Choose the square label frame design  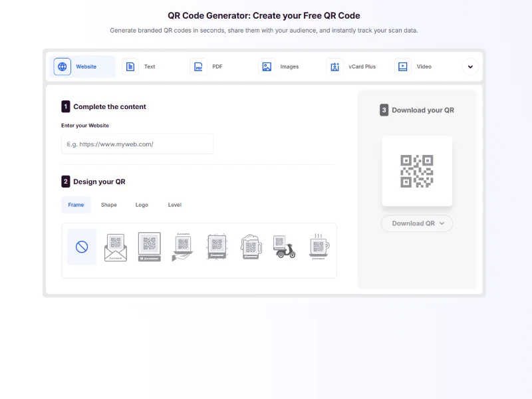(x=149, y=247)
